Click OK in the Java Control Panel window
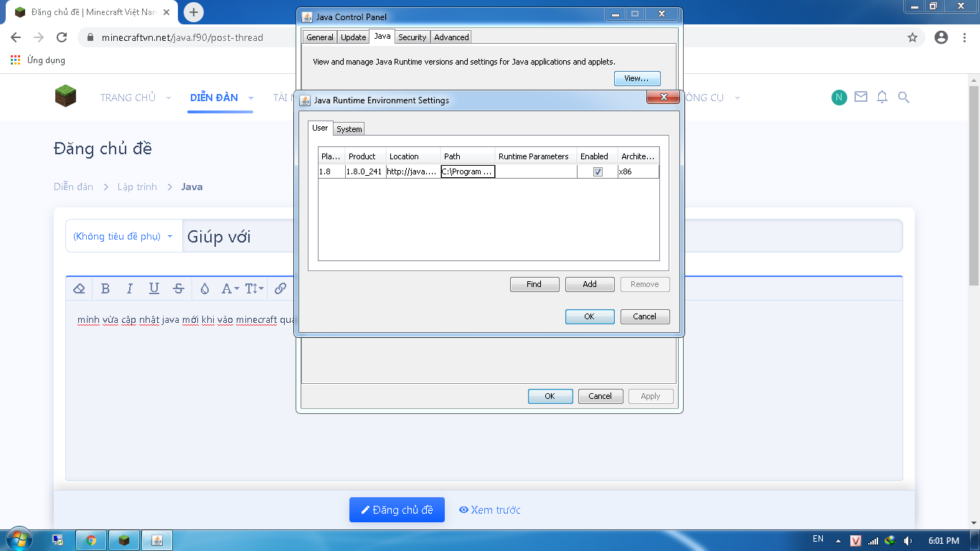 click(550, 396)
